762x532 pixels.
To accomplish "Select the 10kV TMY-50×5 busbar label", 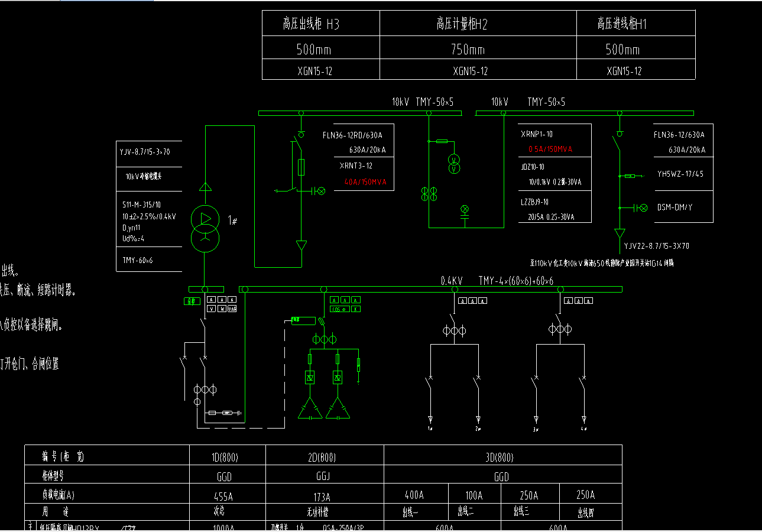I will pos(528,102).
